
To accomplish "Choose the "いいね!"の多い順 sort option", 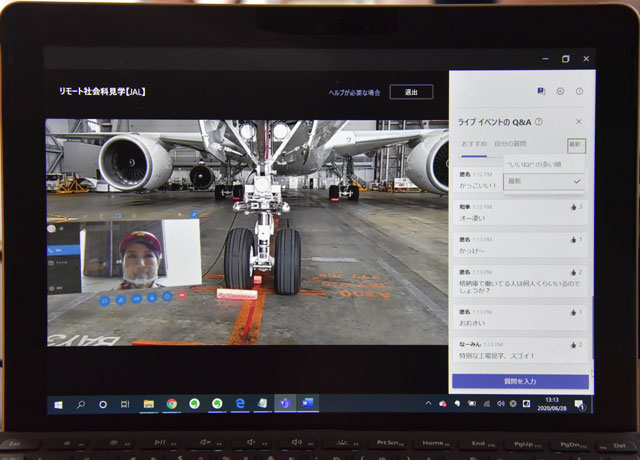I will 535,163.
